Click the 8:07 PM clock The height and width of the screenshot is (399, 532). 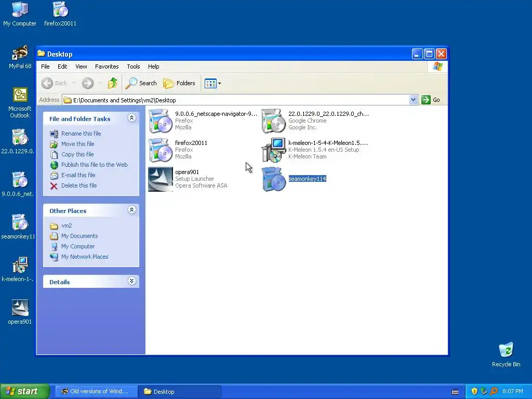coord(513,392)
